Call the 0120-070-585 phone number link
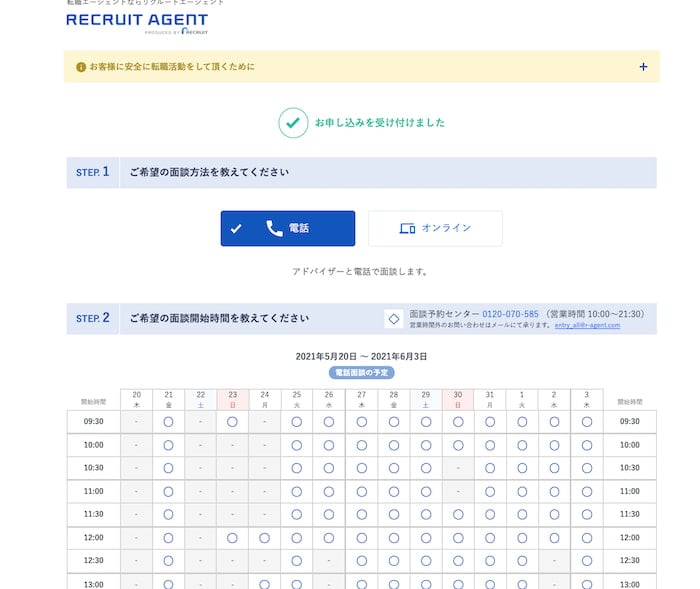Screen dimensions: 700x589 coord(510,314)
